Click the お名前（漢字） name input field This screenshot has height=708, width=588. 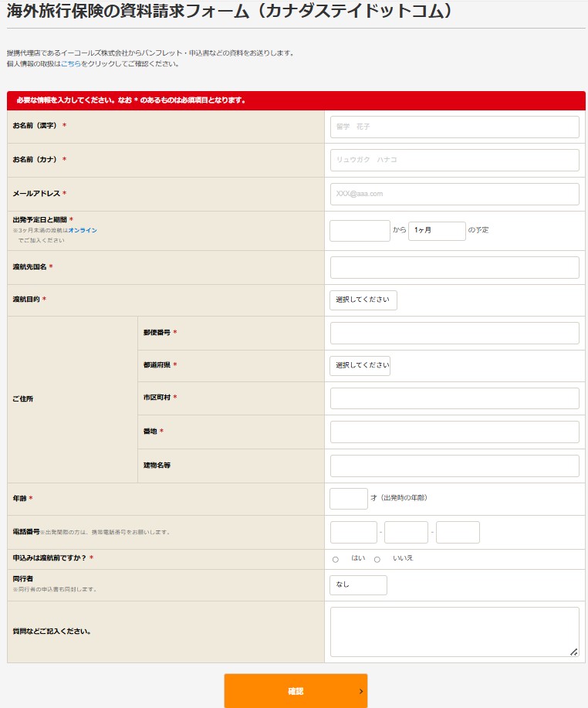click(x=455, y=127)
